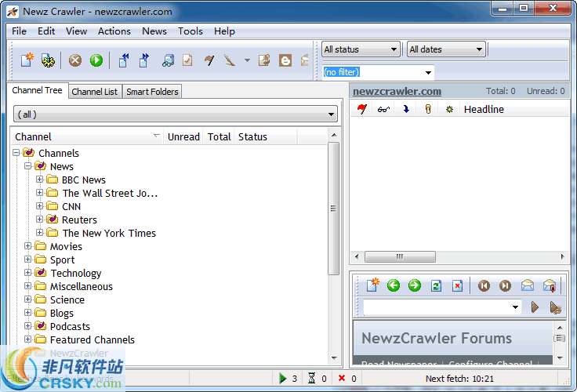Switch to the Smart Folders tab
577x392 pixels.
(x=152, y=92)
